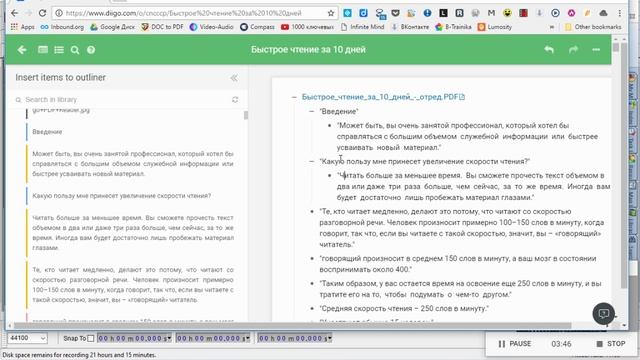Pause the screen recording

(x=515, y=344)
